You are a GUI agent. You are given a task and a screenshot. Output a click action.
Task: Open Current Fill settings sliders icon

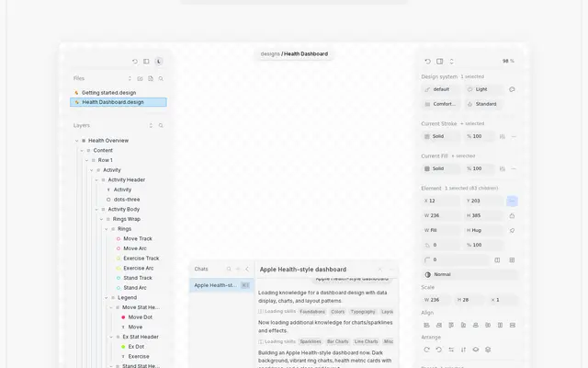tap(503, 169)
